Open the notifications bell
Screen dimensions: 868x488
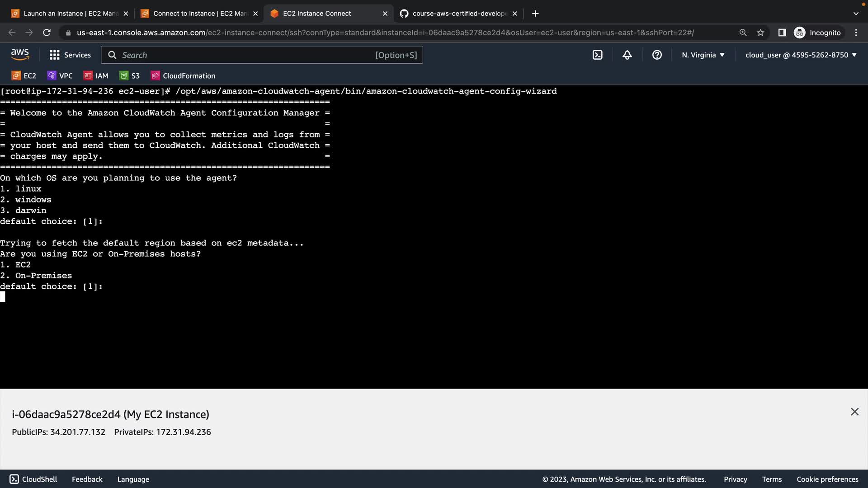pos(627,55)
